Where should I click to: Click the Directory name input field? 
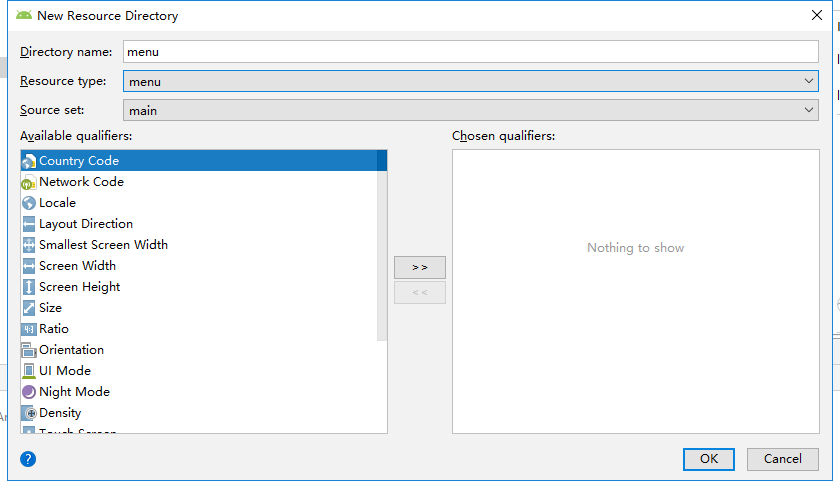click(470, 52)
